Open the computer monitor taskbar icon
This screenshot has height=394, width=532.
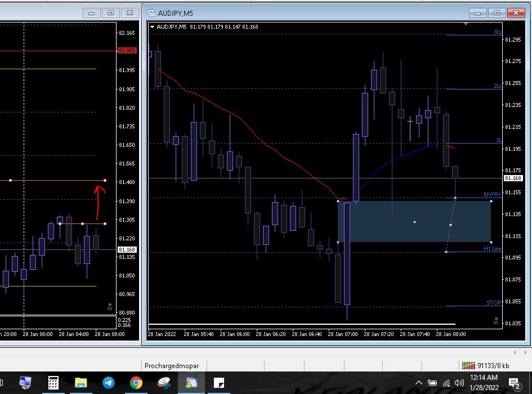25,383
